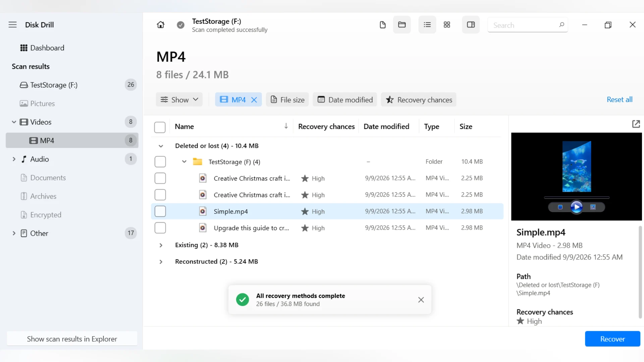Open preview in external window icon

[636, 124]
